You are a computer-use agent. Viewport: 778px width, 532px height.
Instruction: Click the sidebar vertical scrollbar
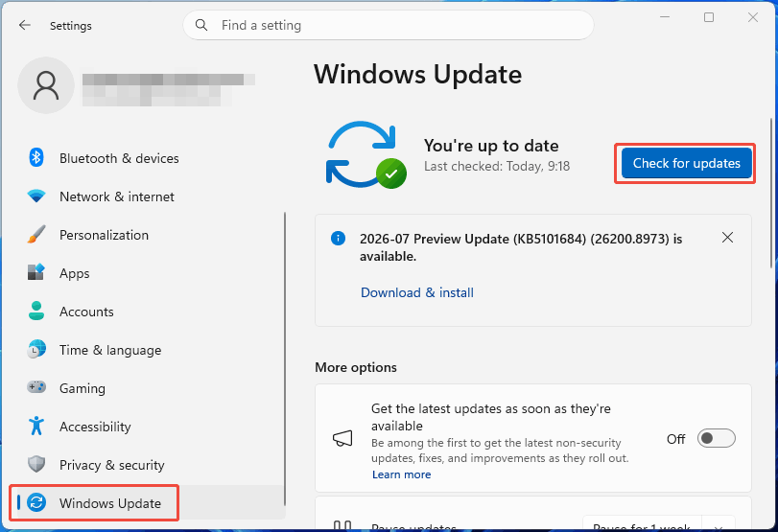pos(285,359)
